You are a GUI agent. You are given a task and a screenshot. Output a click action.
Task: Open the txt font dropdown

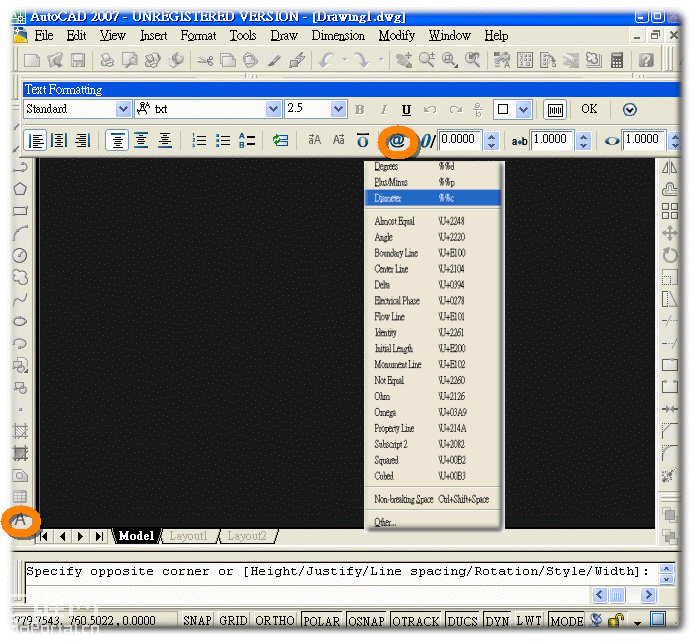[273, 109]
